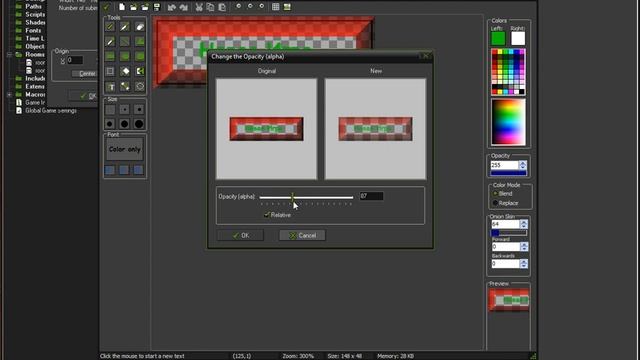This screenshot has height=360, width=640.
Task: Click the Size: 148 x 48 status text
Action: [x=344, y=356]
